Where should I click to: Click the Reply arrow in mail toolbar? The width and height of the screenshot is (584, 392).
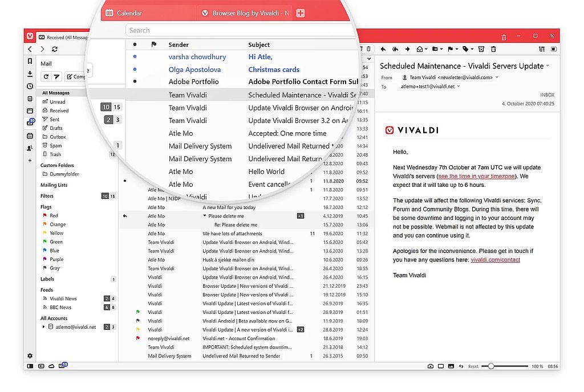click(x=383, y=49)
